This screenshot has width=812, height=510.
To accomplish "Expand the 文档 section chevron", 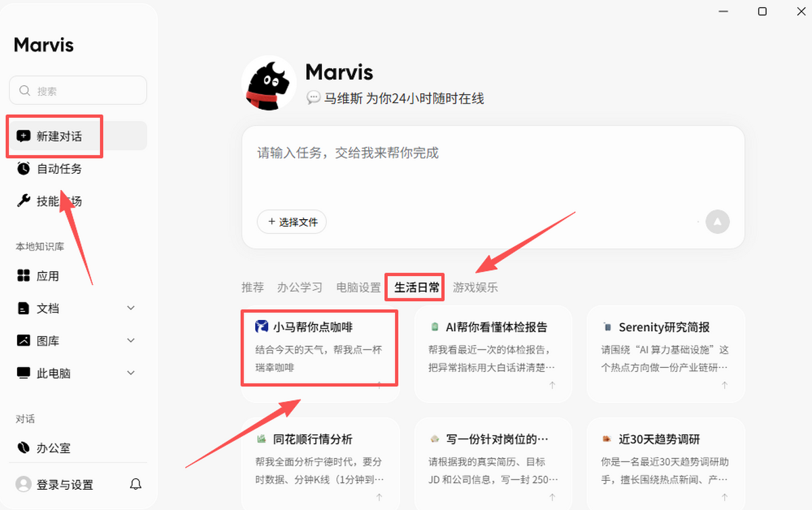I will click(131, 308).
